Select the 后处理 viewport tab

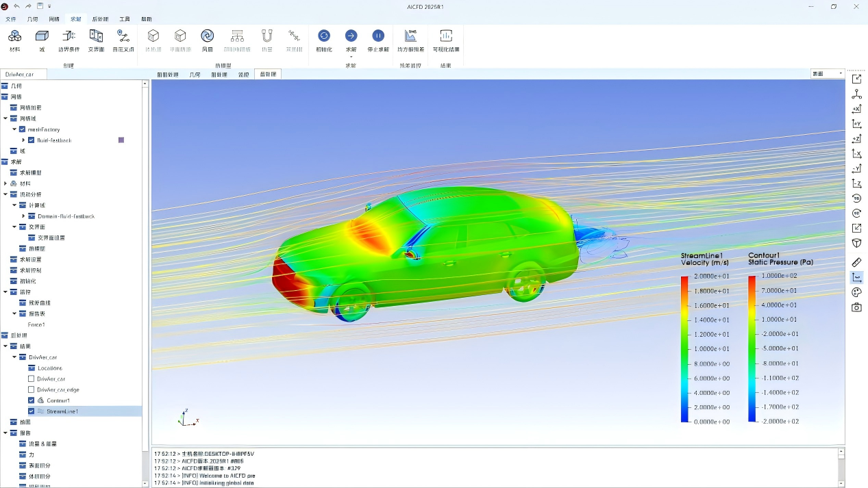pyautogui.click(x=268, y=74)
